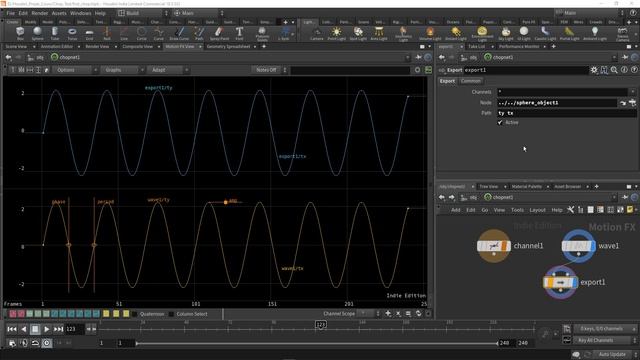Switch to the Geometry Spreadsheet tab
The height and width of the screenshot is (360, 640).
pos(229,47)
